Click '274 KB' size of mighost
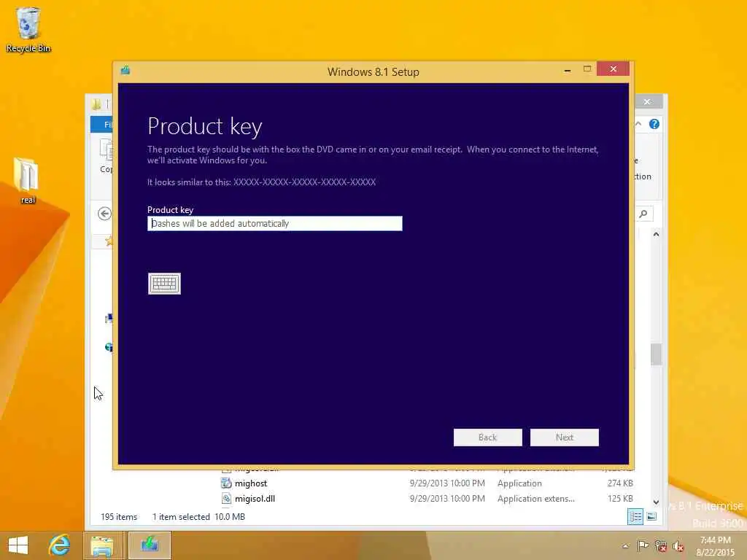This screenshot has height=560, width=747. point(620,483)
